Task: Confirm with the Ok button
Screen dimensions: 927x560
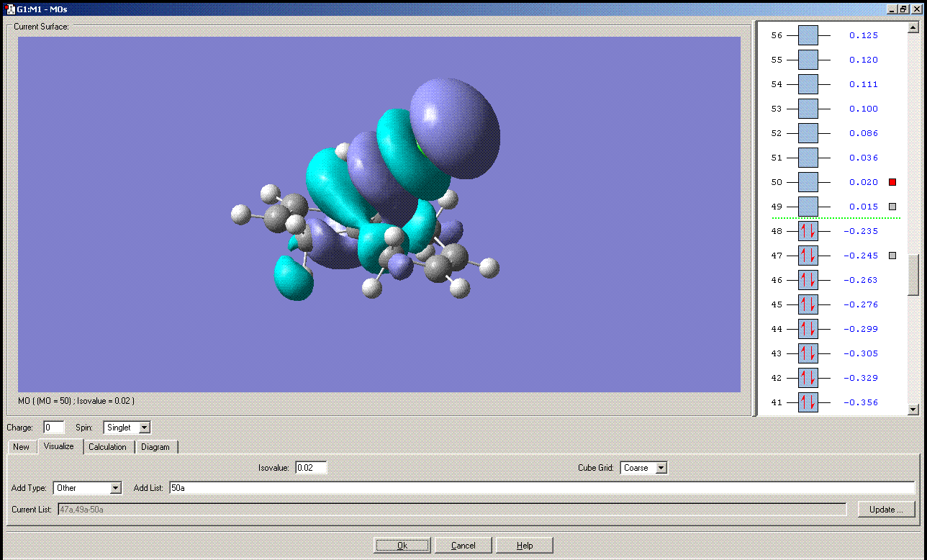Action: tap(402, 546)
